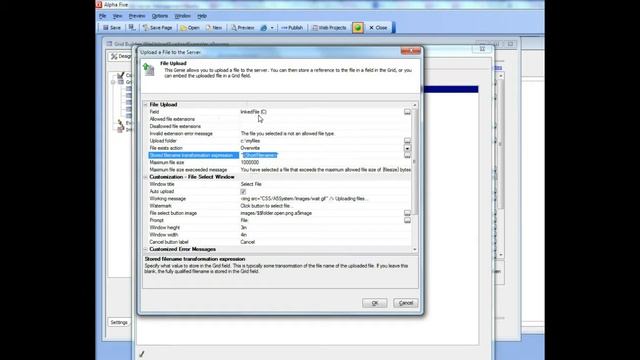Open the View menu
Image resolution: width=640 pixels, height=360 pixels.
tap(118, 16)
